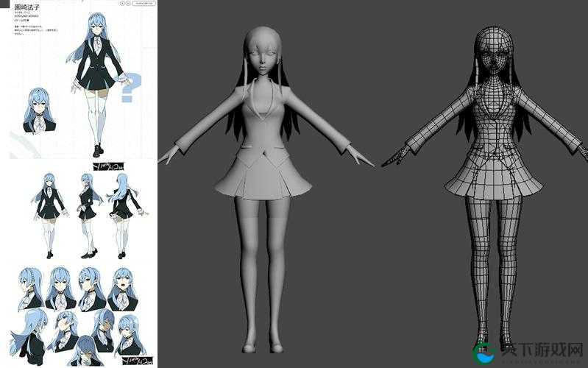The height and width of the screenshot is (368, 588).
Task: Click the large full-body color character illustration
Action: coord(100,85)
